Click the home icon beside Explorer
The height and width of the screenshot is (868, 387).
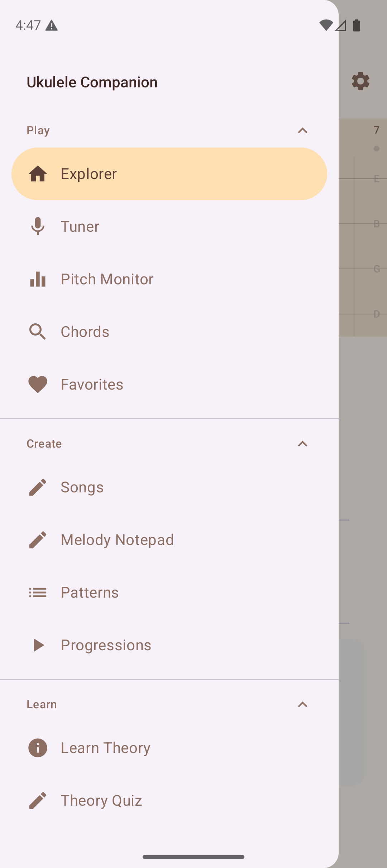pyautogui.click(x=37, y=174)
